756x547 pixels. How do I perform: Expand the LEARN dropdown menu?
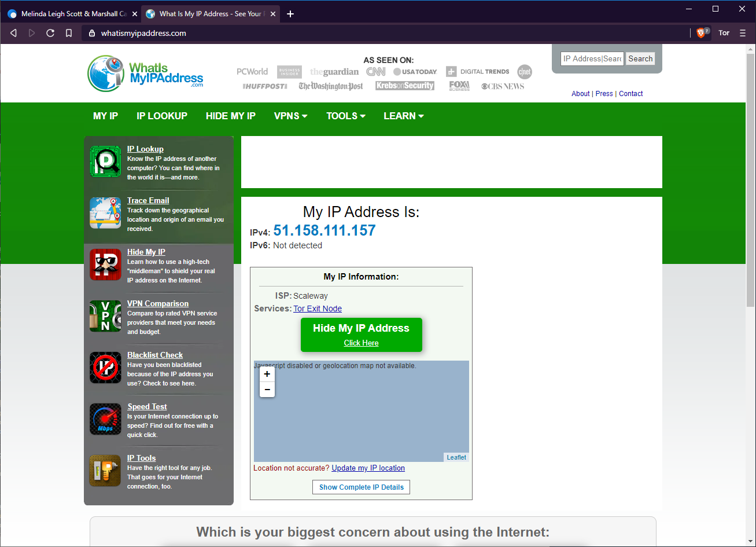click(x=404, y=116)
